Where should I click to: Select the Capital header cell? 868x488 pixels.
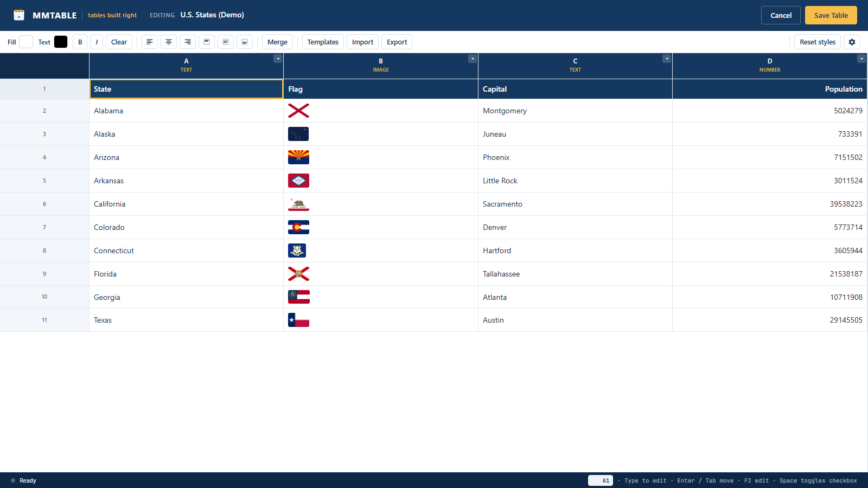[x=575, y=89]
